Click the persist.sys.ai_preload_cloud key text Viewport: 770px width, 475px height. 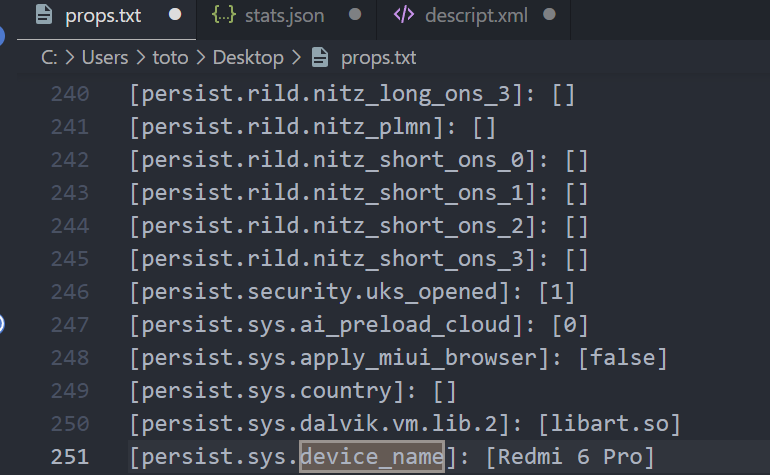tap(326, 325)
